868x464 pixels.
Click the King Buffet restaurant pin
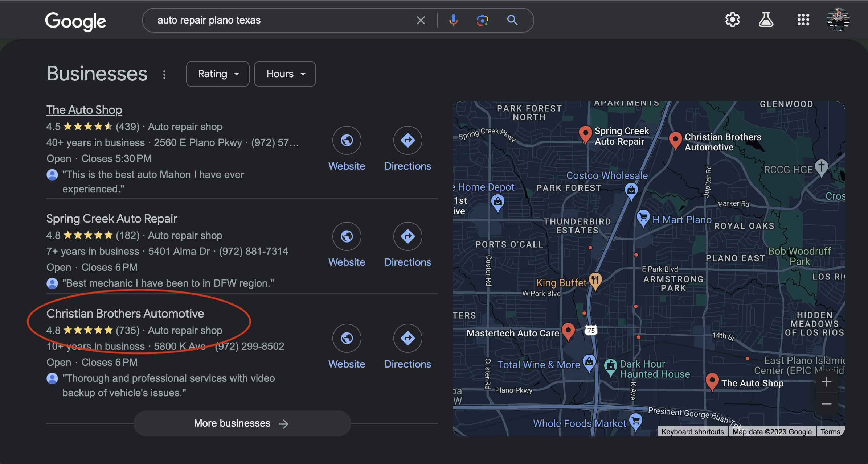[595, 281]
